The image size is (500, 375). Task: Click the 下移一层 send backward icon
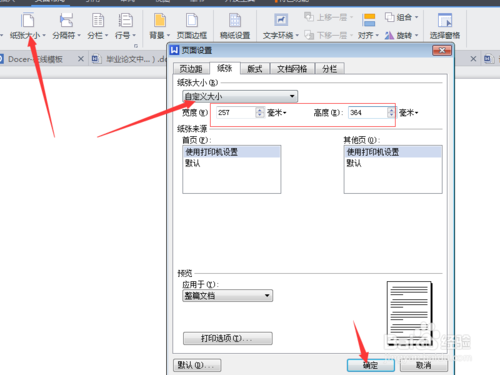(x=309, y=35)
